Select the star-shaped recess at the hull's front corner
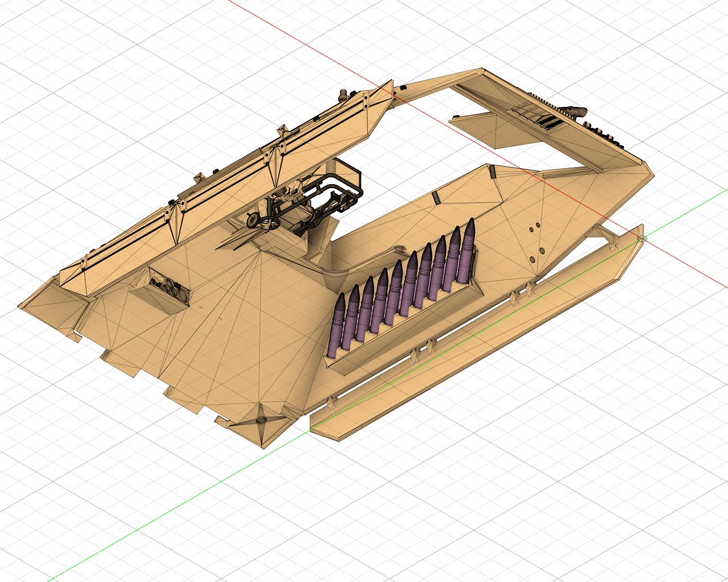Screen dimensions: 728x582 [x=262, y=420]
